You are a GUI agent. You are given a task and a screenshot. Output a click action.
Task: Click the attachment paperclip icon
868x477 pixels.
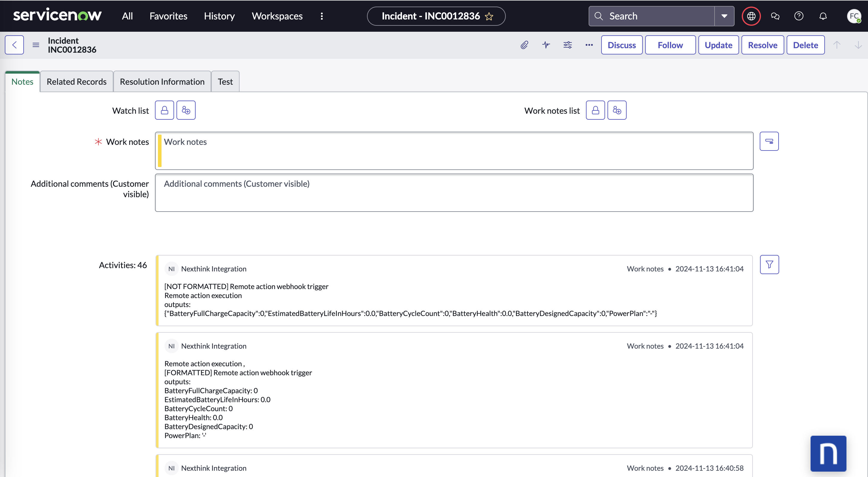(x=524, y=45)
